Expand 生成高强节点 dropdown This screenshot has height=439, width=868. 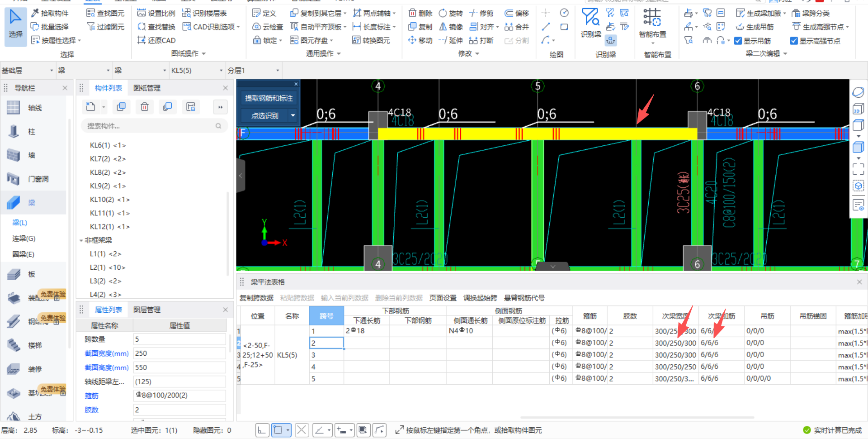pos(847,27)
